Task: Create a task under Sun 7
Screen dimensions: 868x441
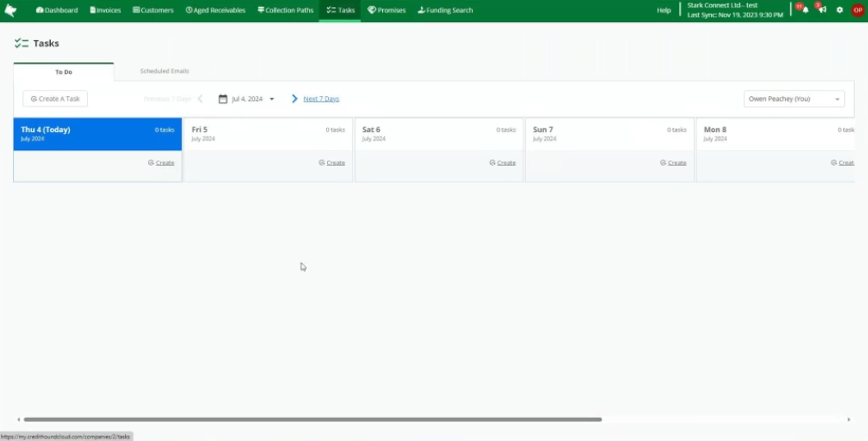Action: [673, 163]
